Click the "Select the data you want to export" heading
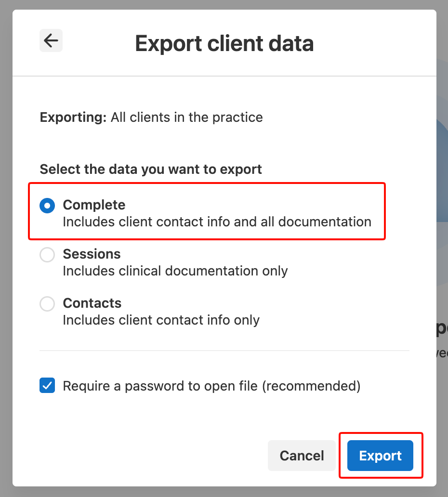 [151, 169]
